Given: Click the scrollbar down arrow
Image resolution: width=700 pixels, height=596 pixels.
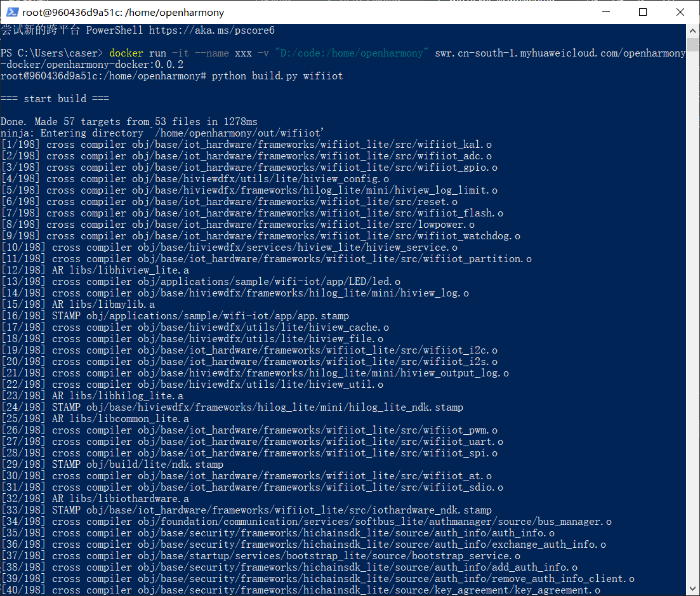Looking at the screenshot, I should (692, 588).
